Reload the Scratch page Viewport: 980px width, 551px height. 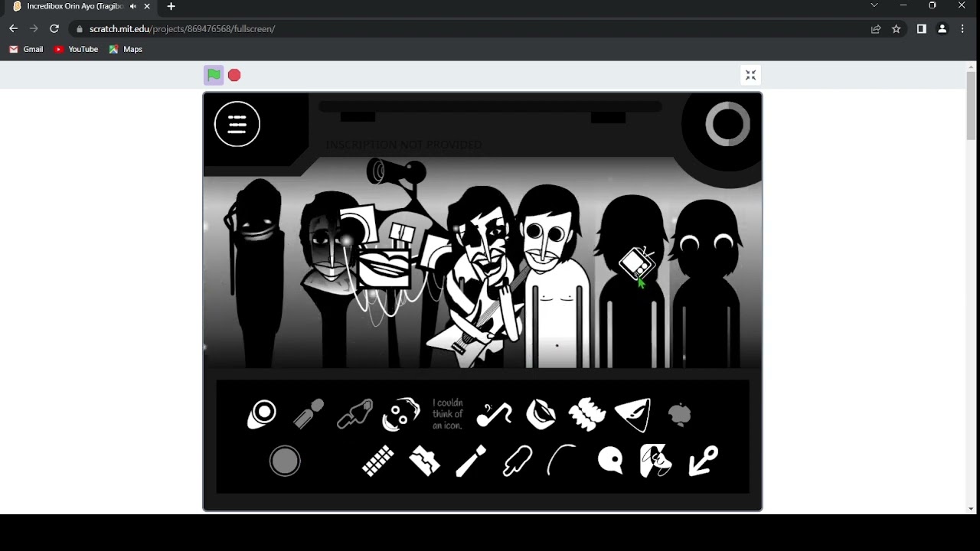54,28
